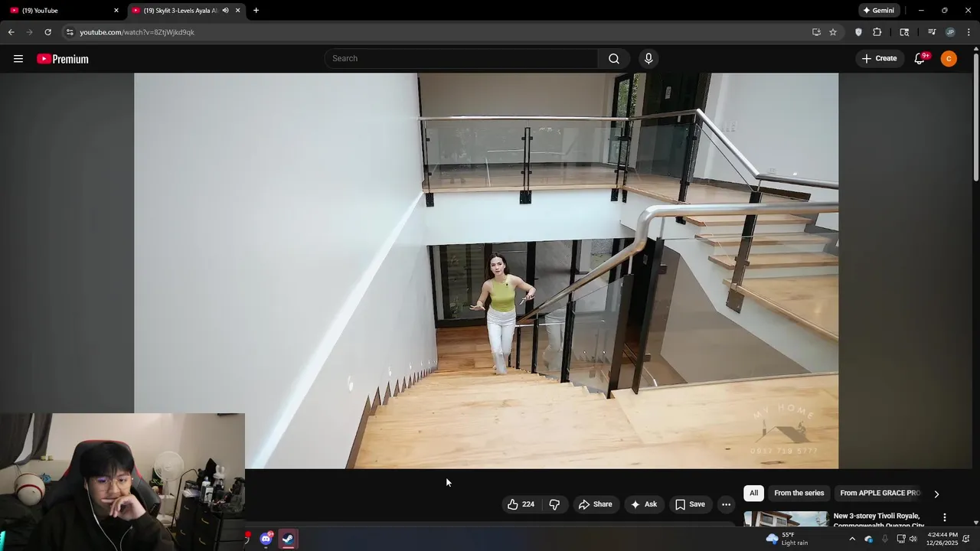Open Gemini in Chrome
The width and height of the screenshot is (980, 551).
click(x=879, y=11)
